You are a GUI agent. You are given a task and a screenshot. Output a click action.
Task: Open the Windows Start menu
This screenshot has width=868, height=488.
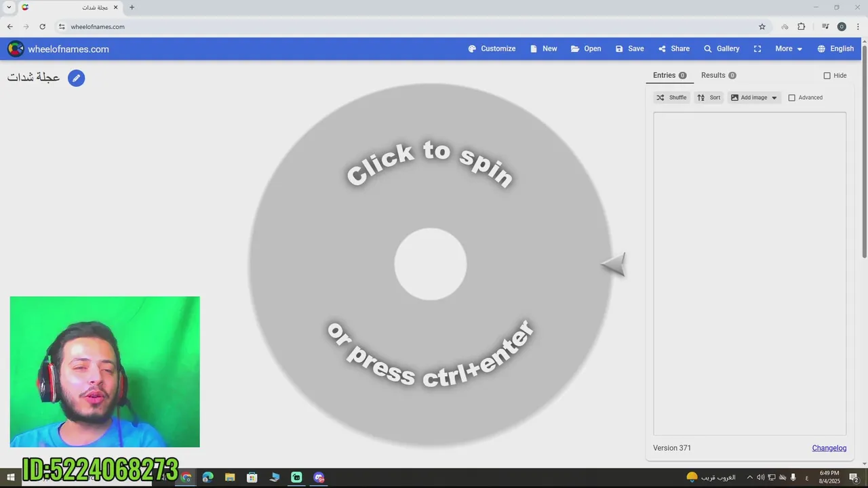(x=11, y=477)
